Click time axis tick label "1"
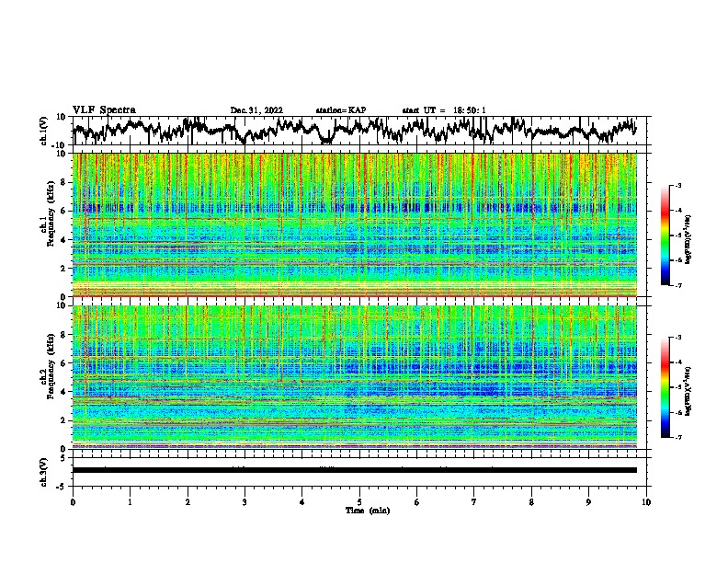 pos(130,502)
